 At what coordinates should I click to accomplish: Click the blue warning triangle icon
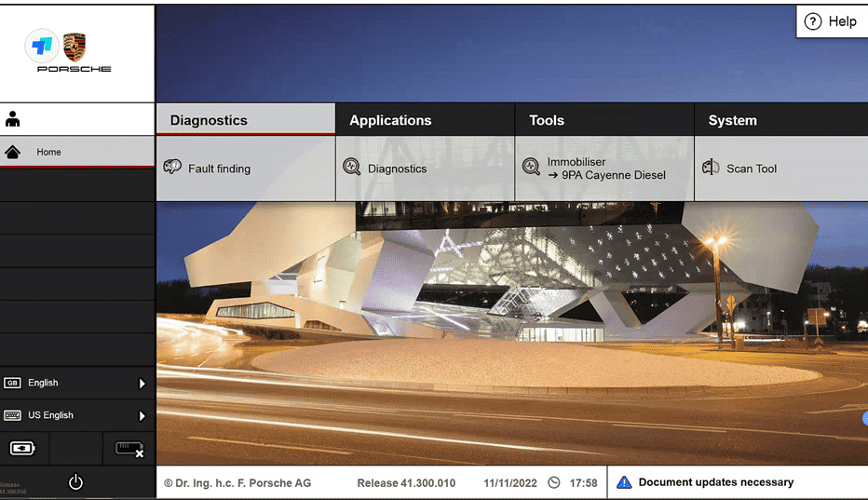(624, 482)
